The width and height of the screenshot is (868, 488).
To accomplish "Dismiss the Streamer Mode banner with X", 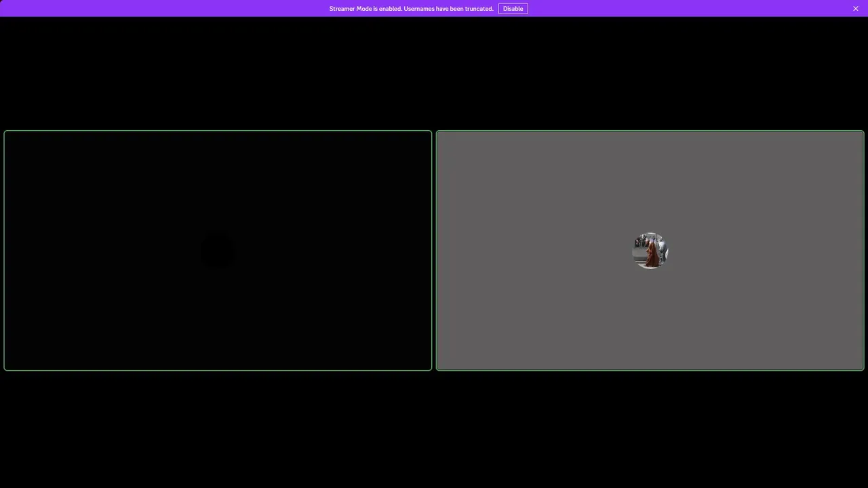I will (x=856, y=9).
